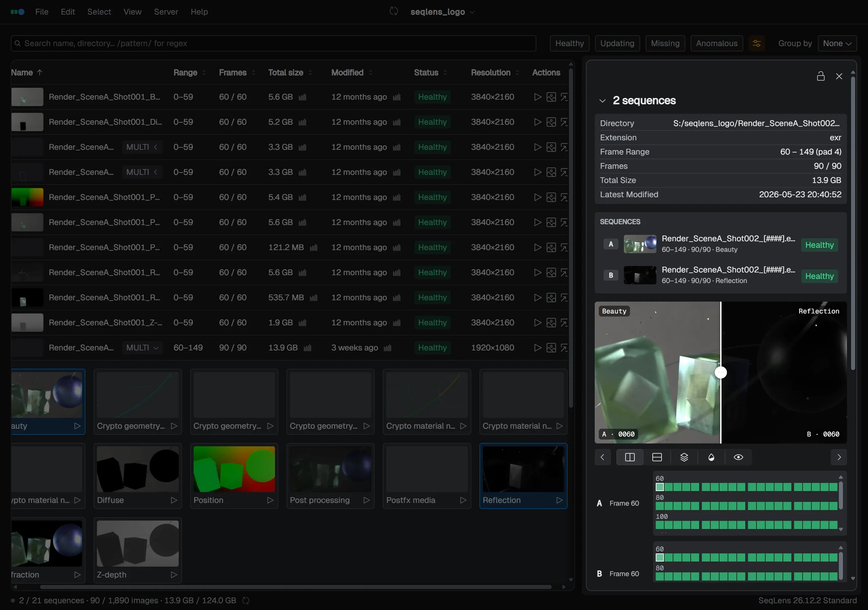
Task: Open the View menu
Action: coord(132,12)
